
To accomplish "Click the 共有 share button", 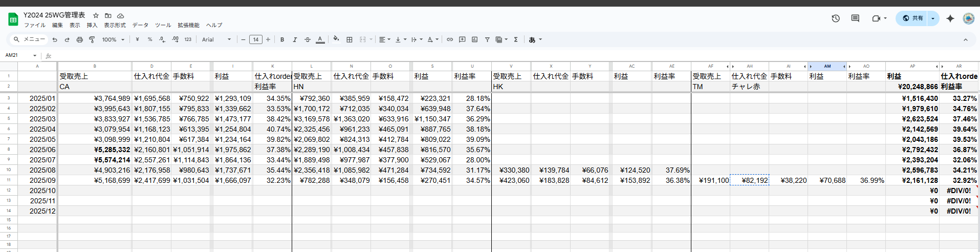I will tap(912, 18).
